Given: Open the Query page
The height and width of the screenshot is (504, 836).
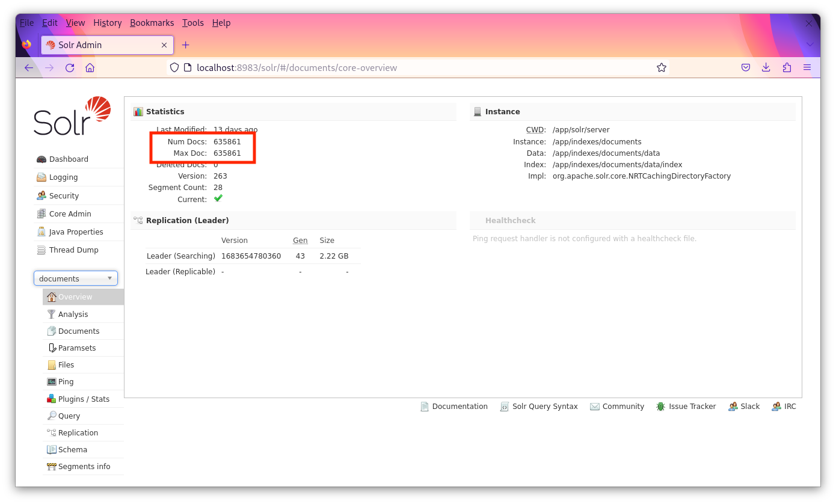Looking at the screenshot, I should (83, 416).
